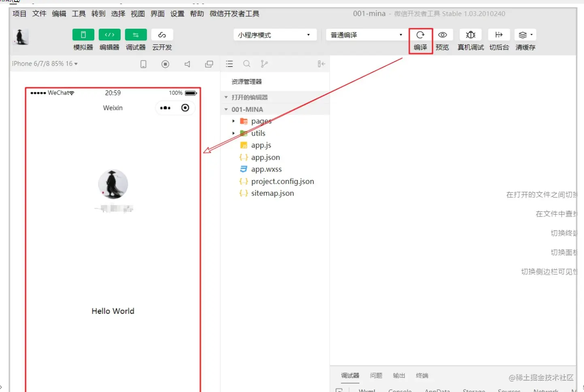
Task: Open the app.js file
Action: click(261, 145)
